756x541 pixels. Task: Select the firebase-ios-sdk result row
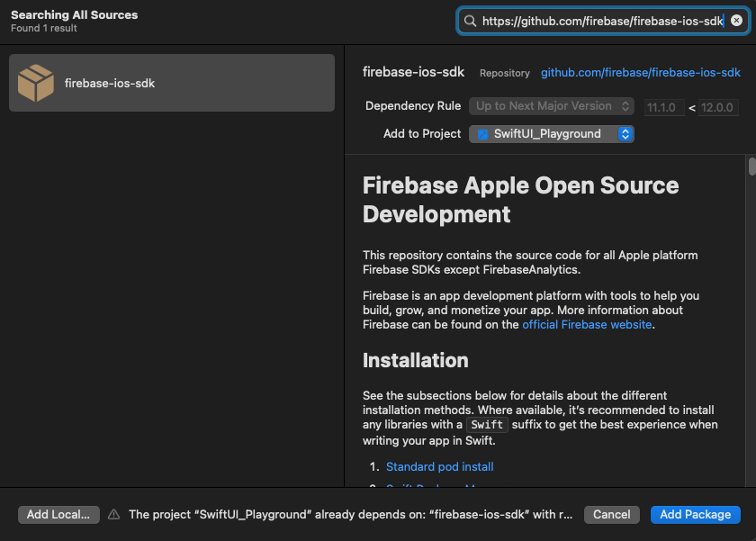pyautogui.click(x=172, y=83)
